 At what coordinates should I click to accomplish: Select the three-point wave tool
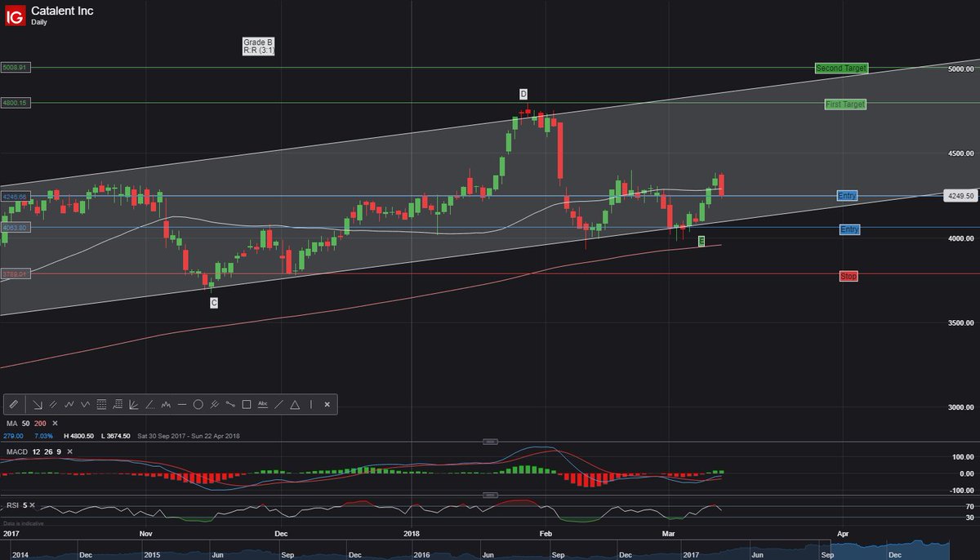[86, 404]
